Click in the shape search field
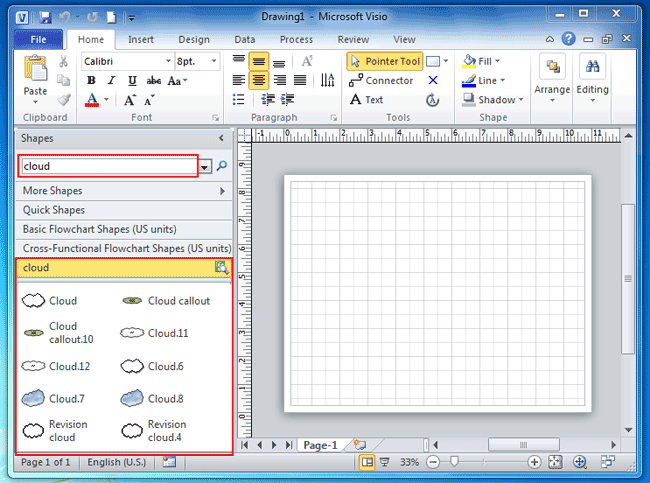Image resolution: width=650 pixels, height=483 pixels. (108, 166)
